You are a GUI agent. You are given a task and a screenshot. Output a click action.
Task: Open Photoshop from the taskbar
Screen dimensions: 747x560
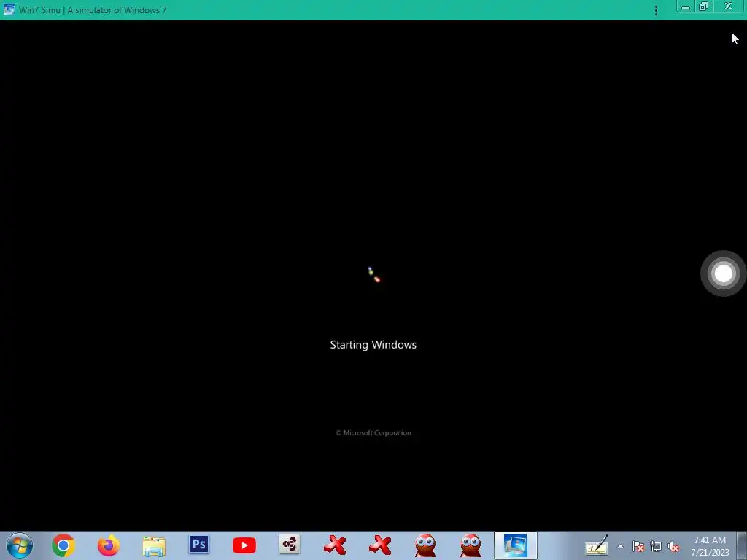(199, 545)
